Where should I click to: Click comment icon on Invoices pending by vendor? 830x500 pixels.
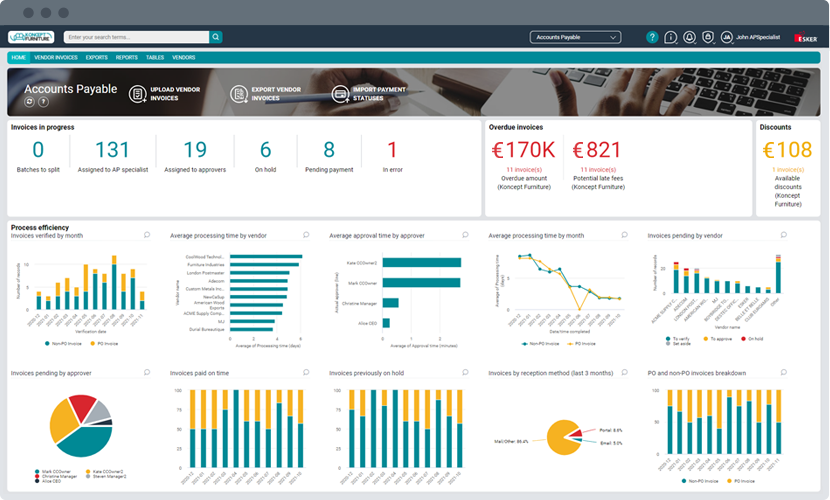point(783,235)
